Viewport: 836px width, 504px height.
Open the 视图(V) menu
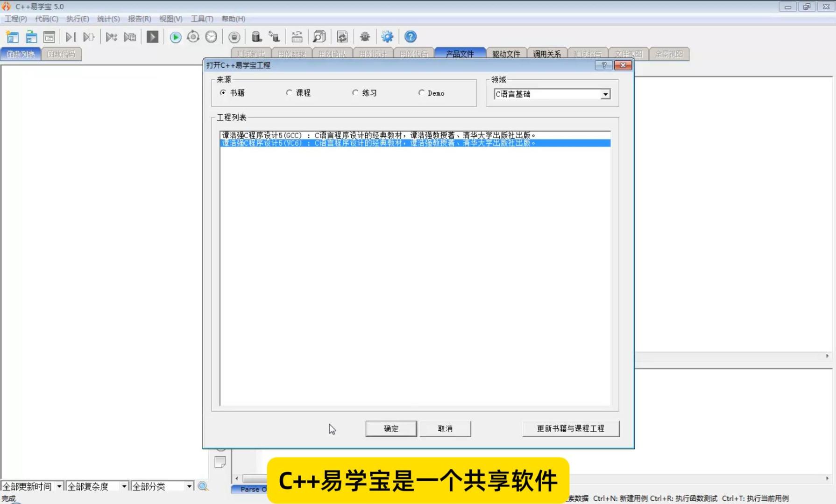point(170,19)
